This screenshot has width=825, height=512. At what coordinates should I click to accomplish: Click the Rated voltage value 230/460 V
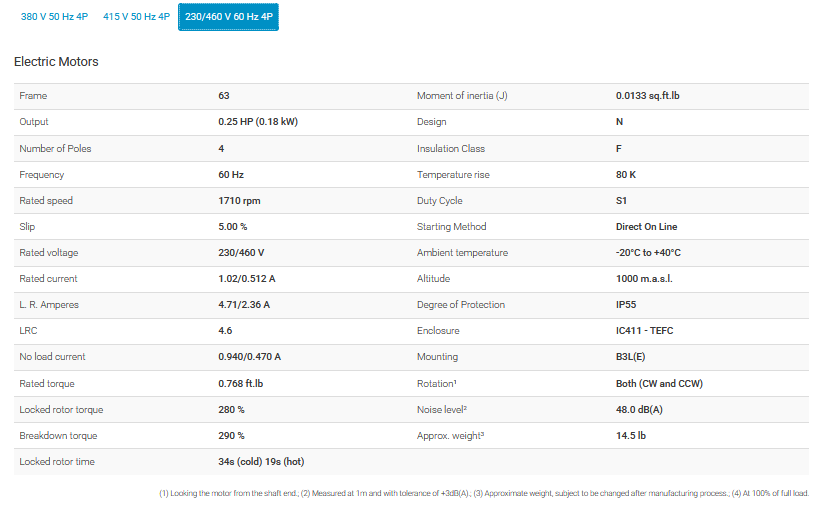tap(241, 252)
